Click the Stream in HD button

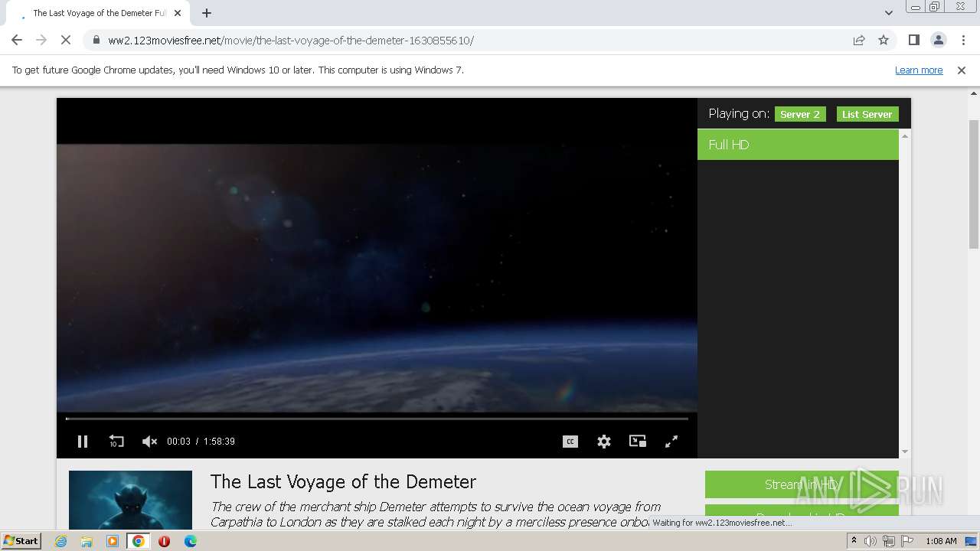click(x=802, y=484)
